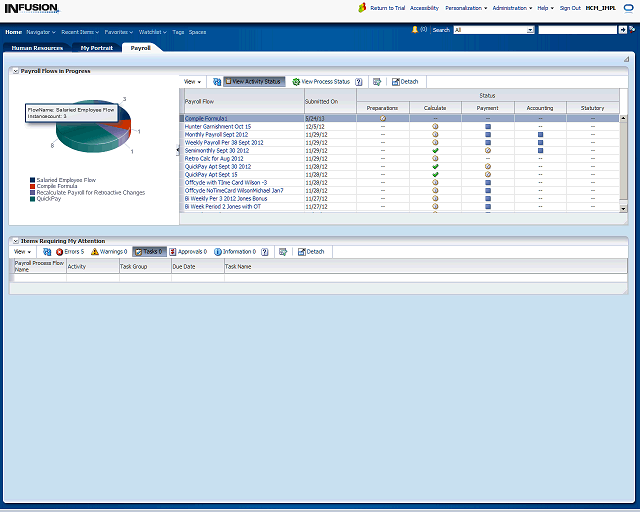Viewport: 640px width, 512px height.
Task: Toggle the Tasks filter button
Action: 148,252
